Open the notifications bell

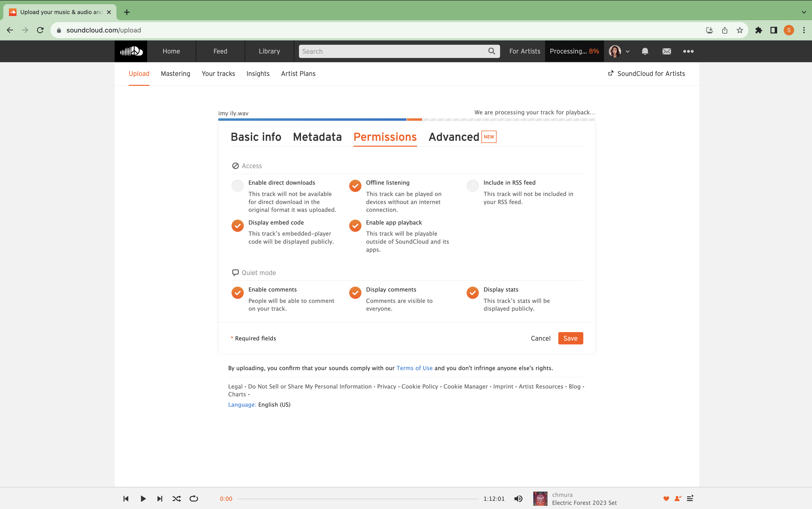tap(644, 51)
